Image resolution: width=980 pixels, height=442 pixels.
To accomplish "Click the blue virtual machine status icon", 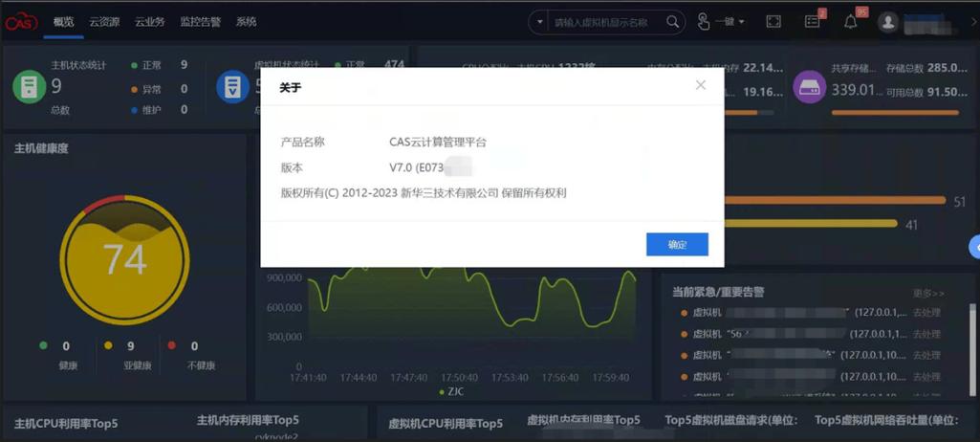I will tap(232, 87).
